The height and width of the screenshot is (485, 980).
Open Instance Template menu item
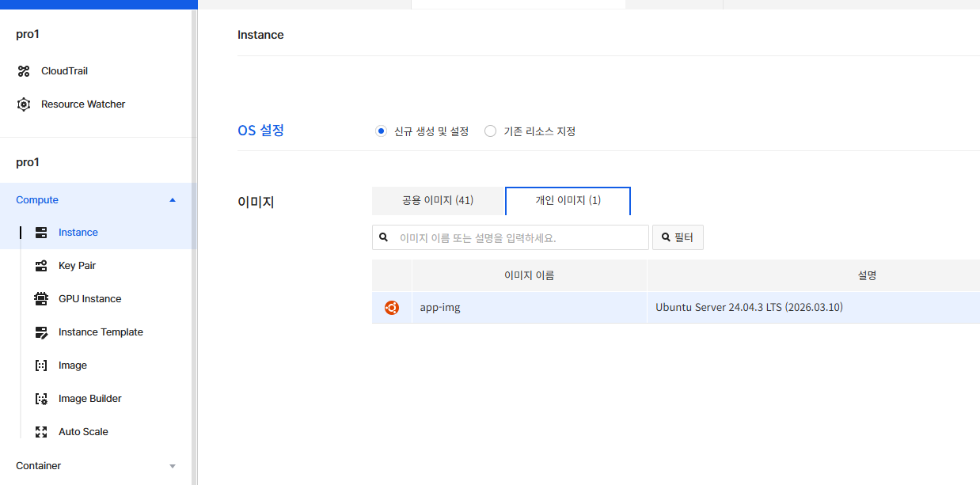coord(101,332)
